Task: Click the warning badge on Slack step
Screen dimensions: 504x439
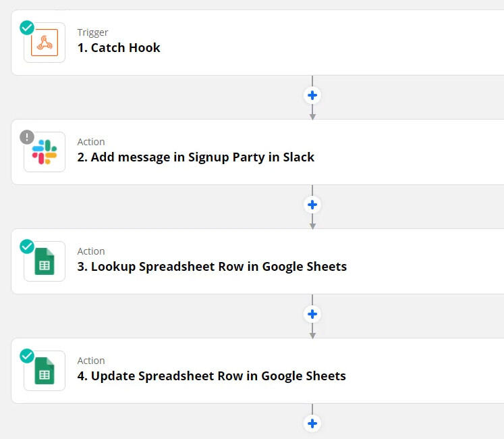Action: pyautogui.click(x=27, y=137)
